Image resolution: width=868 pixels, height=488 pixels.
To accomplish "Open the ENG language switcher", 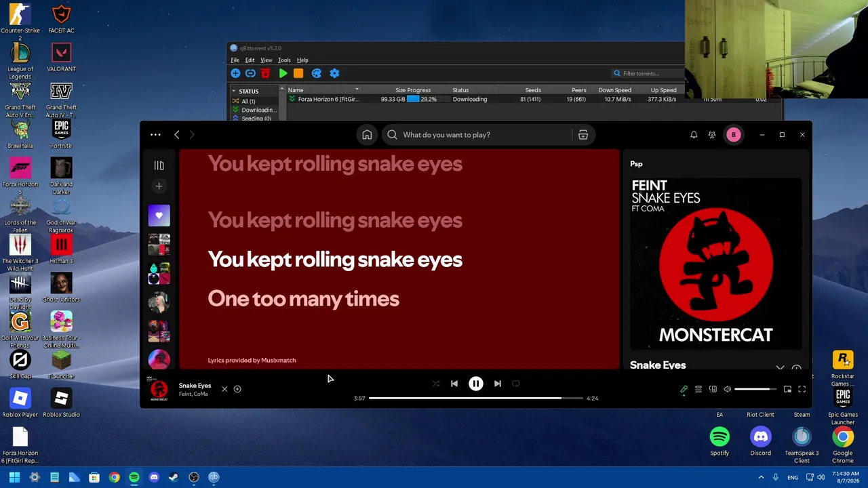I will (793, 477).
